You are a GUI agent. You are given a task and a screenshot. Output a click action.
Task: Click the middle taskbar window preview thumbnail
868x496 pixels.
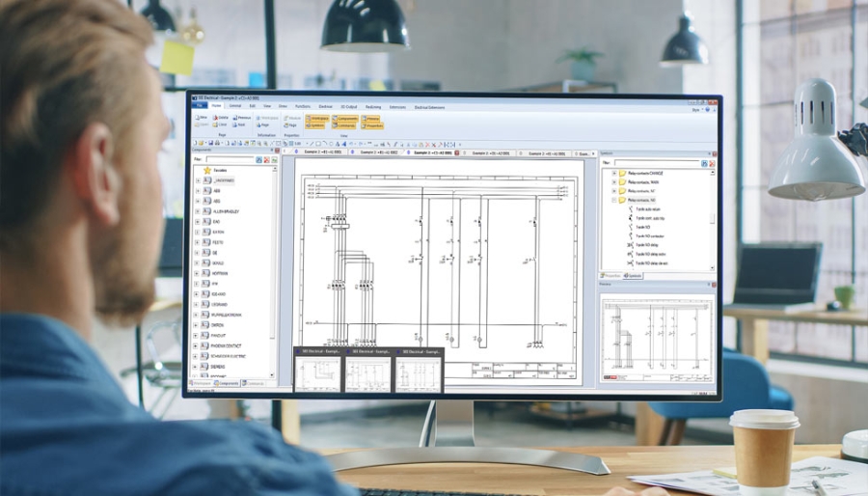pyautogui.click(x=369, y=371)
